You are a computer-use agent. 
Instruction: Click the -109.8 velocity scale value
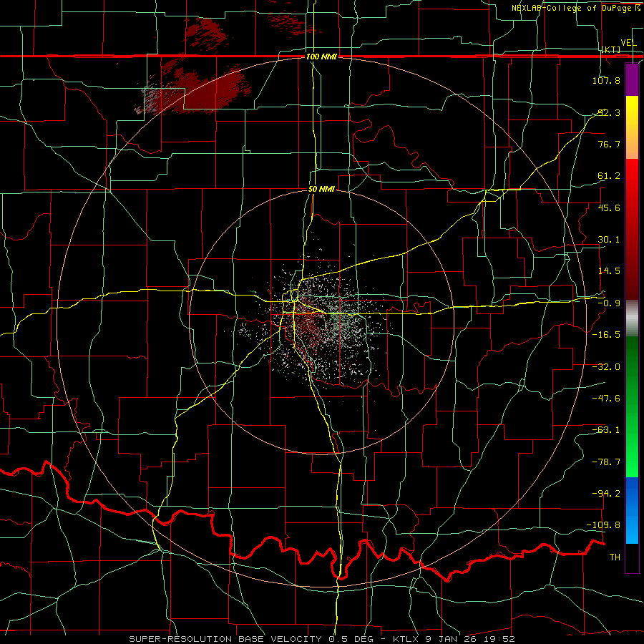click(604, 525)
